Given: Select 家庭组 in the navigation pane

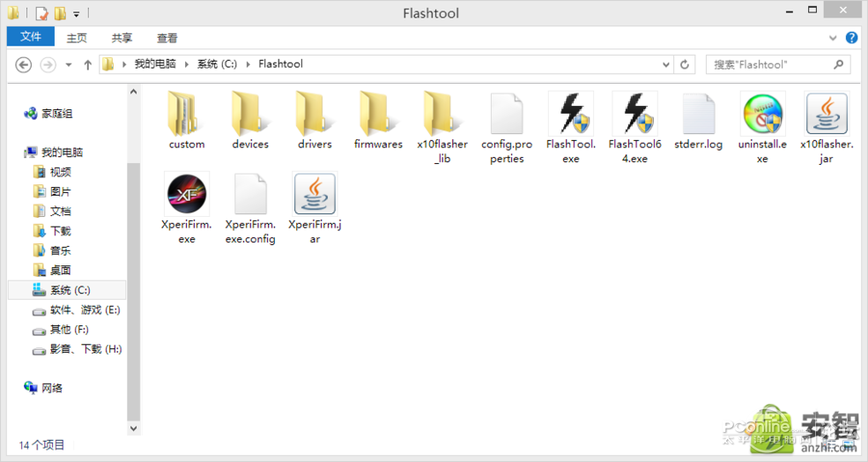Looking at the screenshot, I should 57,114.
